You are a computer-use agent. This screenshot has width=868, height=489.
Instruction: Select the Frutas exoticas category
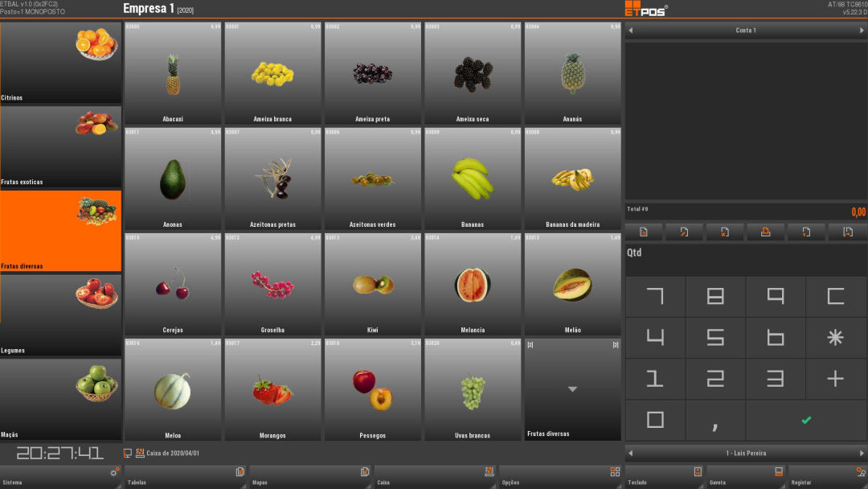click(60, 146)
